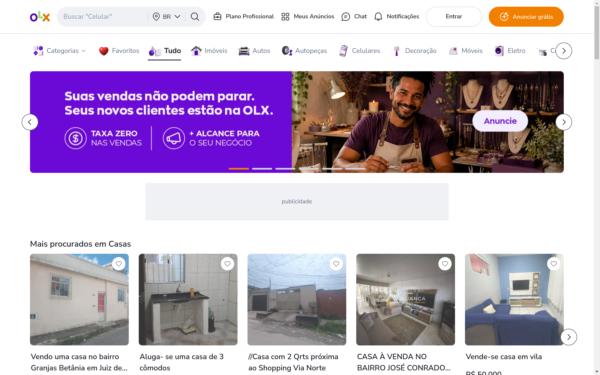
Task: Open the Aluga-se casa 3 cômodos photo
Action: pyautogui.click(x=188, y=300)
